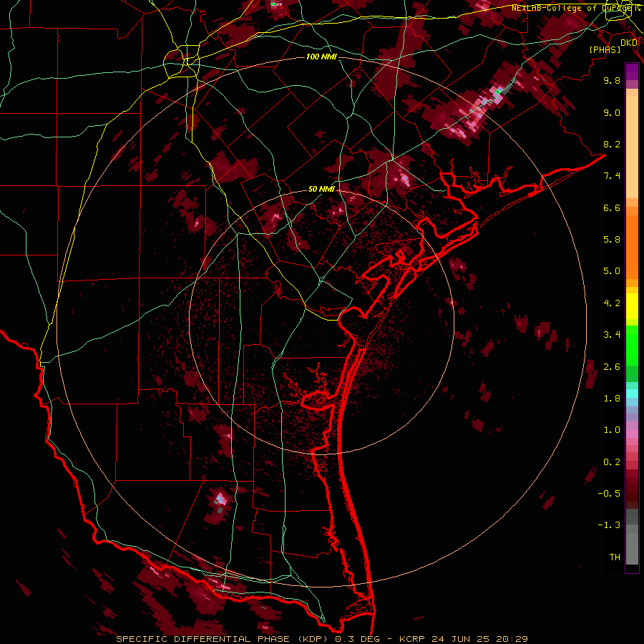Image resolution: width=644 pixels, height=644 pixels.
Task: Click the 3.4 scale value
Action: coord(612,335)
